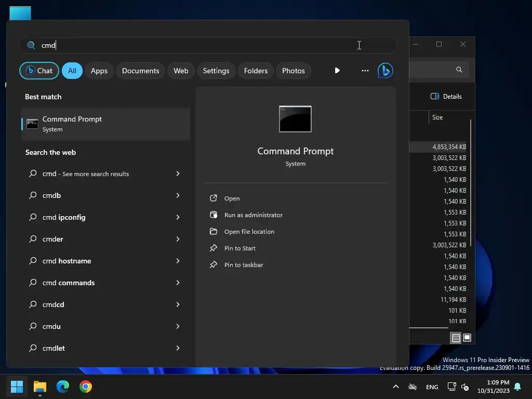Open File Explorer from the taskbar

pos(39,387)
